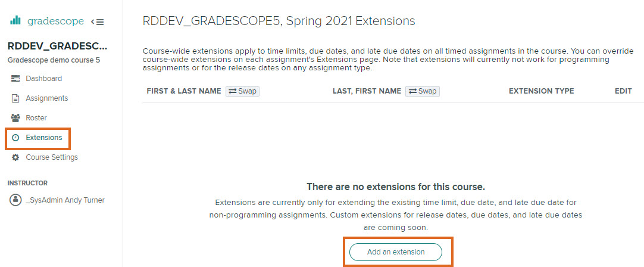Click the Gradescope bar-chart logo icon
The height and width of the screenshot is (267, 644).
point(15,21)
